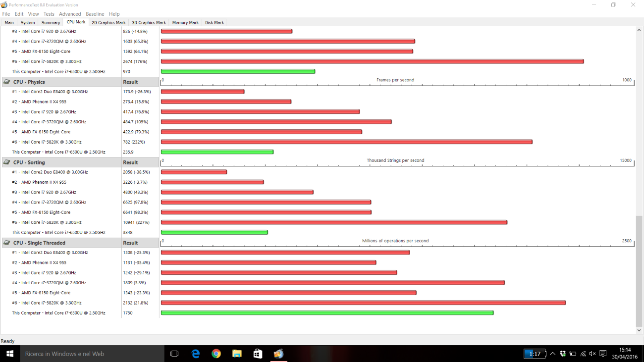Switch to the Main tab

click(x=9, y=22)
